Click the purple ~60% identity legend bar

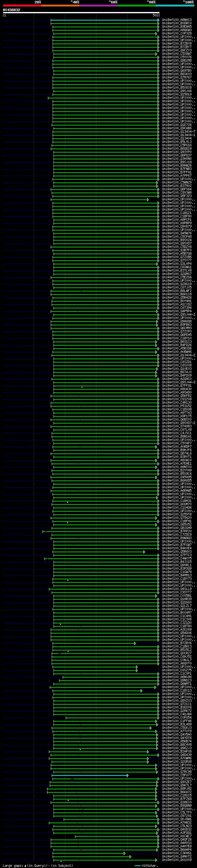[x=98, y=6]
